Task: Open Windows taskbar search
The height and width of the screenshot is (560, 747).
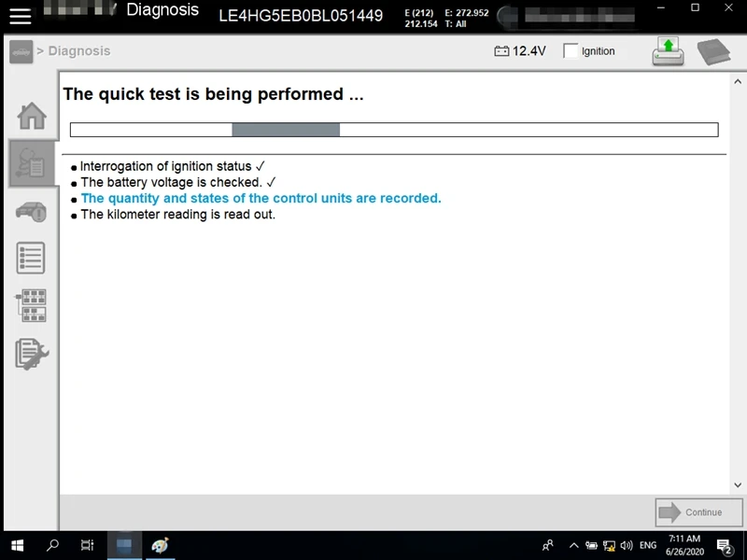Action: coord(52,545)
